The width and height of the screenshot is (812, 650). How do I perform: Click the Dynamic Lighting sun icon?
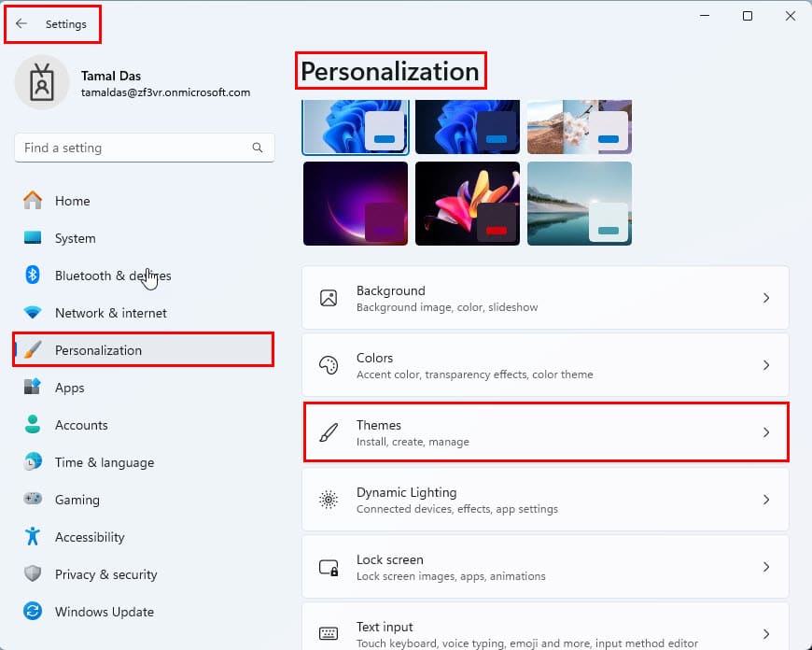(x=329, y=500)
